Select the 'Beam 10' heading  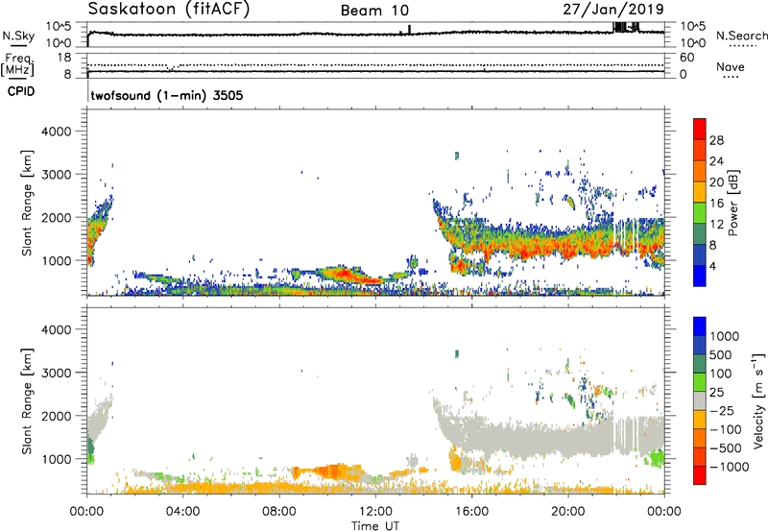click(x=374, y=11)
